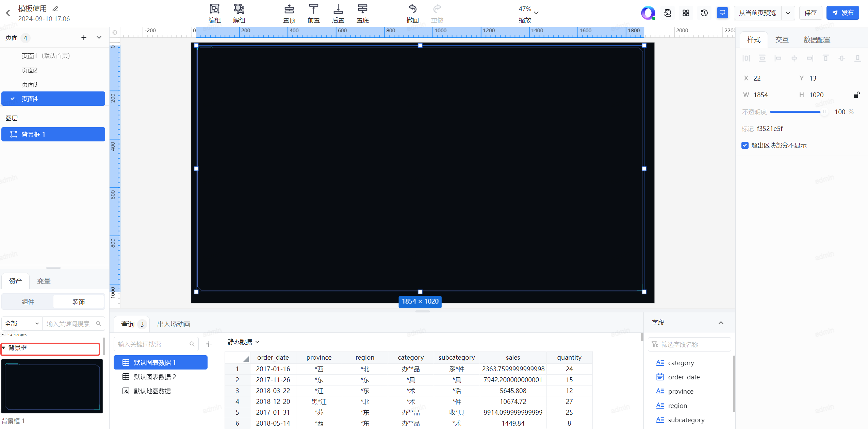Add a new query with plus icon

(209, 344)
